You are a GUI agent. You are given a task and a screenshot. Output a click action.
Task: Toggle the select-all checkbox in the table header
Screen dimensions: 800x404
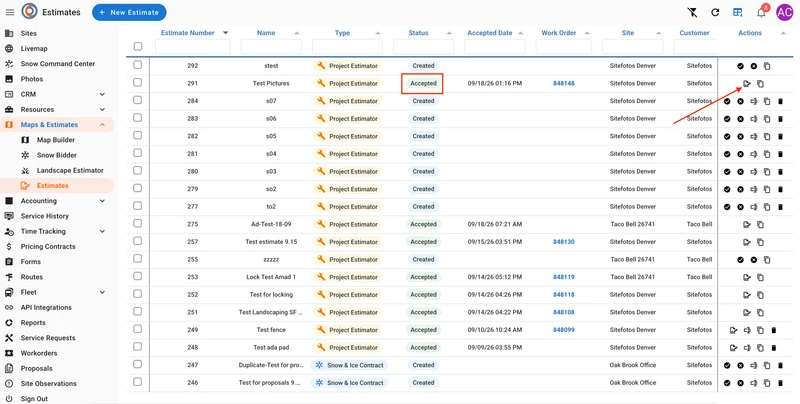pyautogui.click(x=138, y=46)
